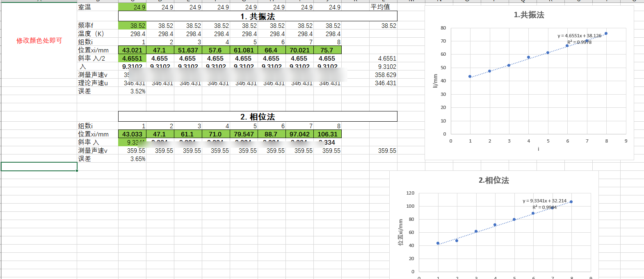
Task: Select the average measured velocity 358.629
Action: pos(385,75)
